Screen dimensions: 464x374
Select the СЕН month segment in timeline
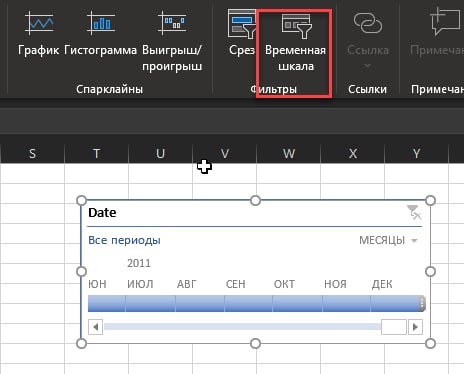pos(249,303)
